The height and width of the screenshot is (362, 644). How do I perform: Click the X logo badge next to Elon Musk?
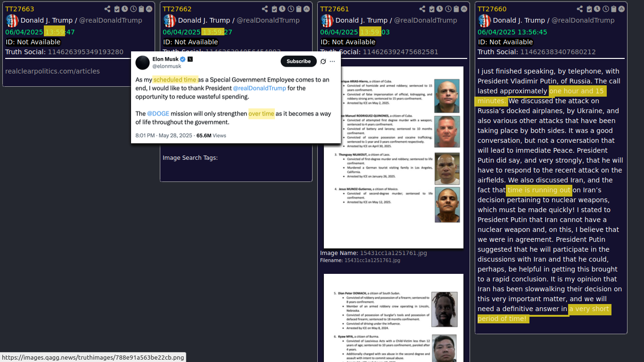190,59
